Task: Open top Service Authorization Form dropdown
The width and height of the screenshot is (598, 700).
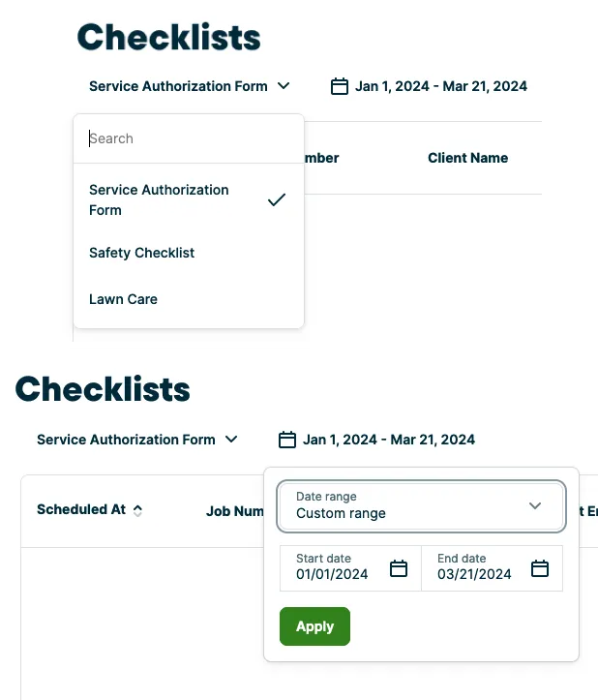Action: (190, 86)
